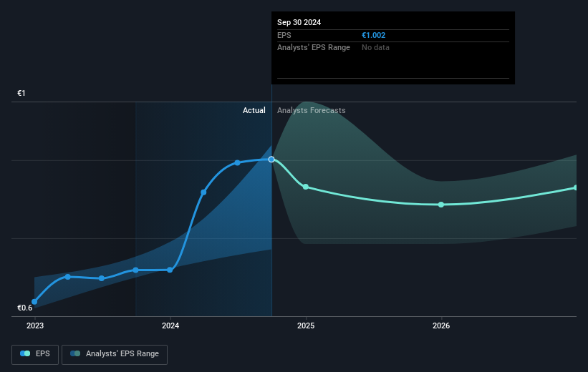This screenshot has height=372, width=588.
Task: Click the '2024' x-axis label
Action: (170, 325)
